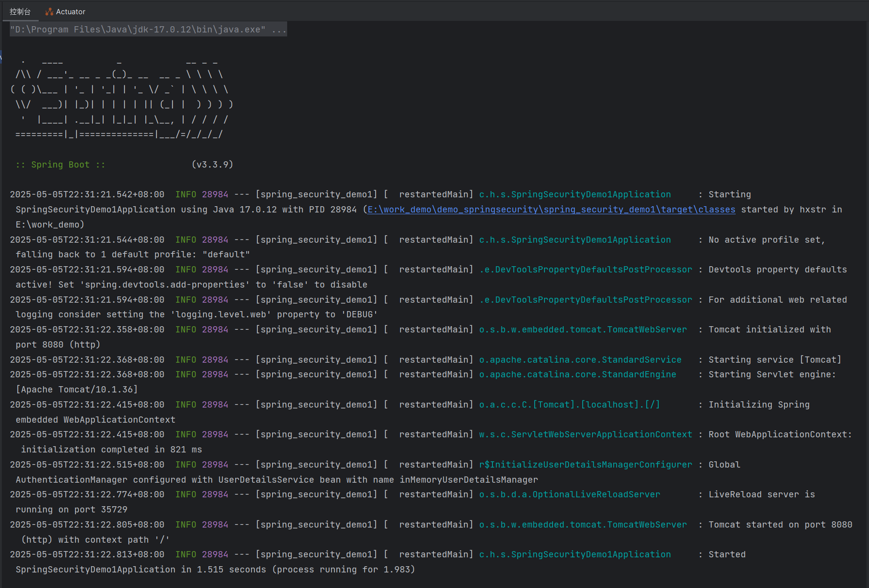
Task: Click the 'initialization completed in 821 ms' text
Action: pos(112,449)
